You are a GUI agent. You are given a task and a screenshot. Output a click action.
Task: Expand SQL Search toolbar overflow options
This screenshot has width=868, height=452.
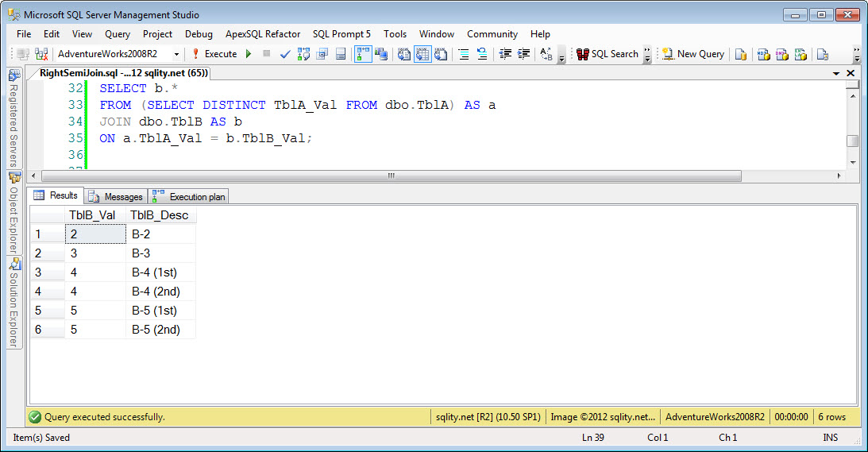(647, 54)
